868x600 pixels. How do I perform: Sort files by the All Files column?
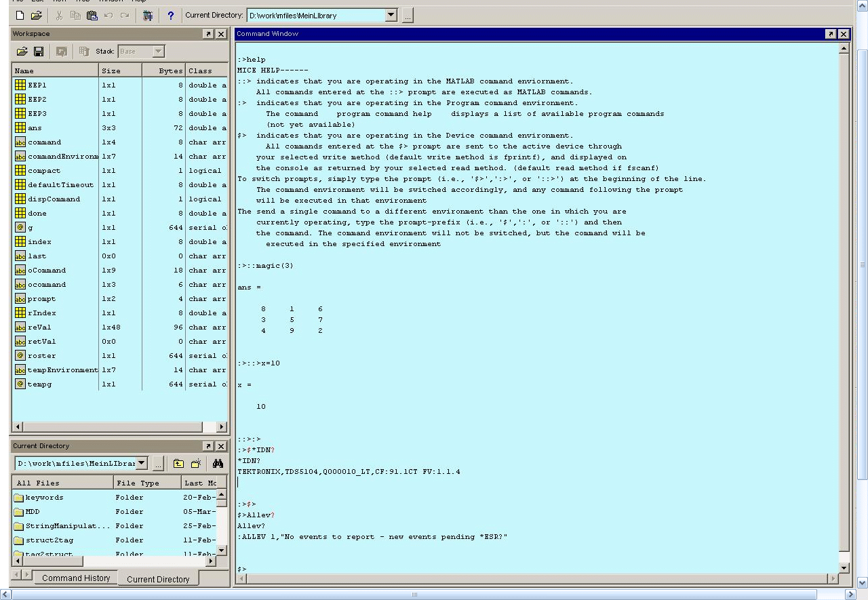point(63,483)
